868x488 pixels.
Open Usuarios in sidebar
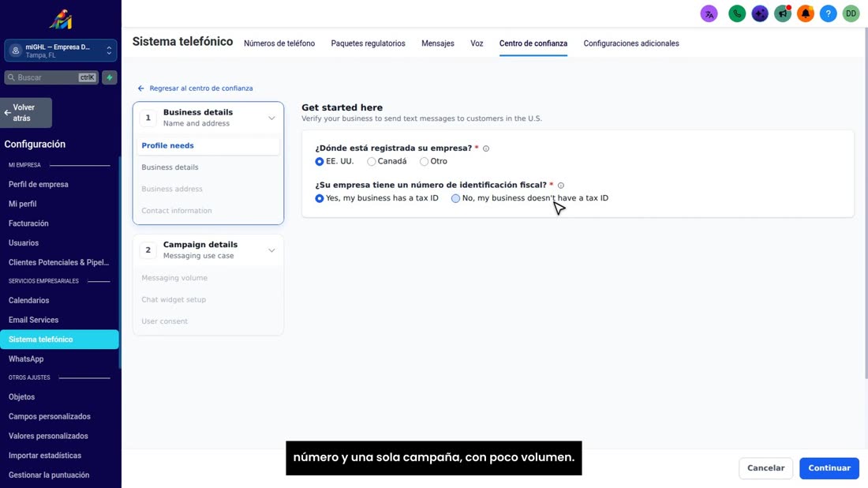coord(23,242)
